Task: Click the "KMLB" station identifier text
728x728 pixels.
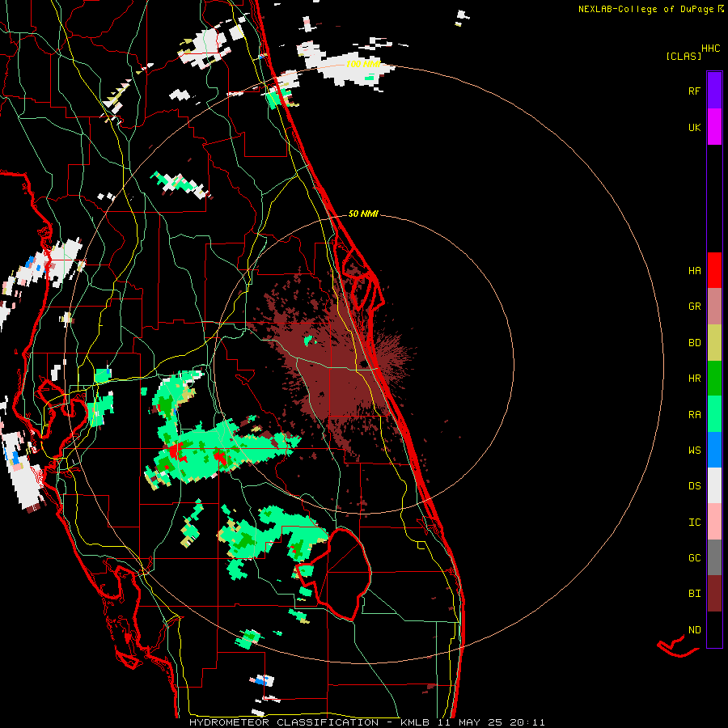Action: (x=415, y=722)
